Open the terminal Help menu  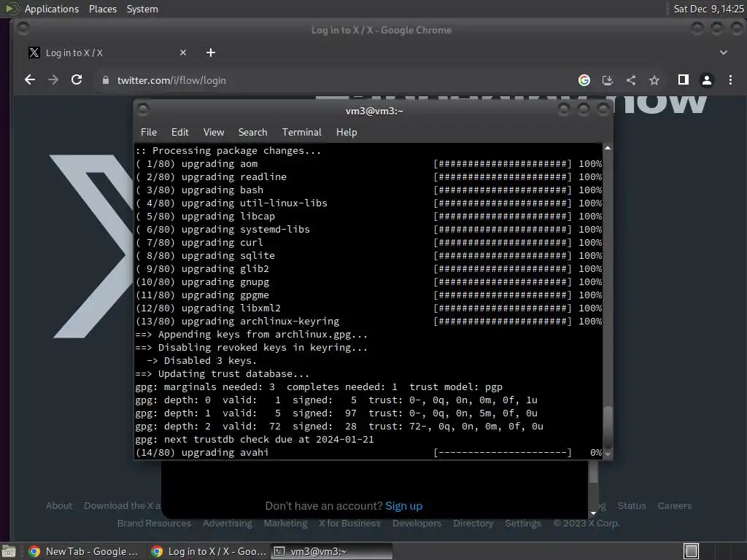click(x=347, y=132)
